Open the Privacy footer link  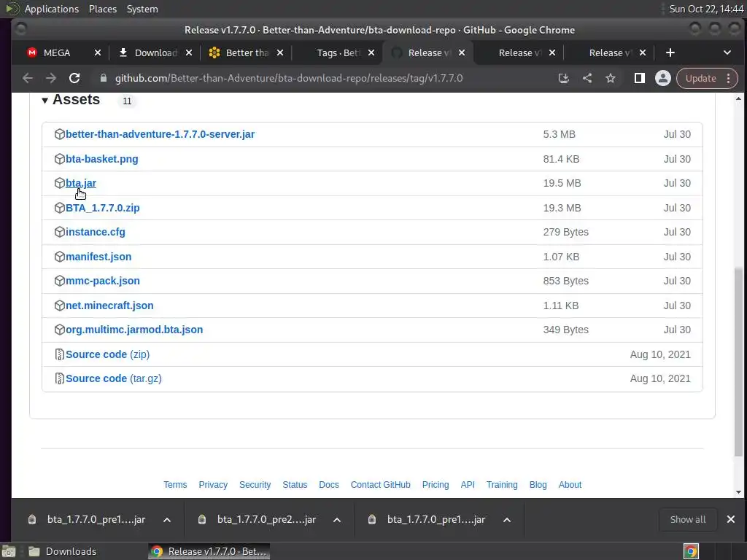(213, 484)
